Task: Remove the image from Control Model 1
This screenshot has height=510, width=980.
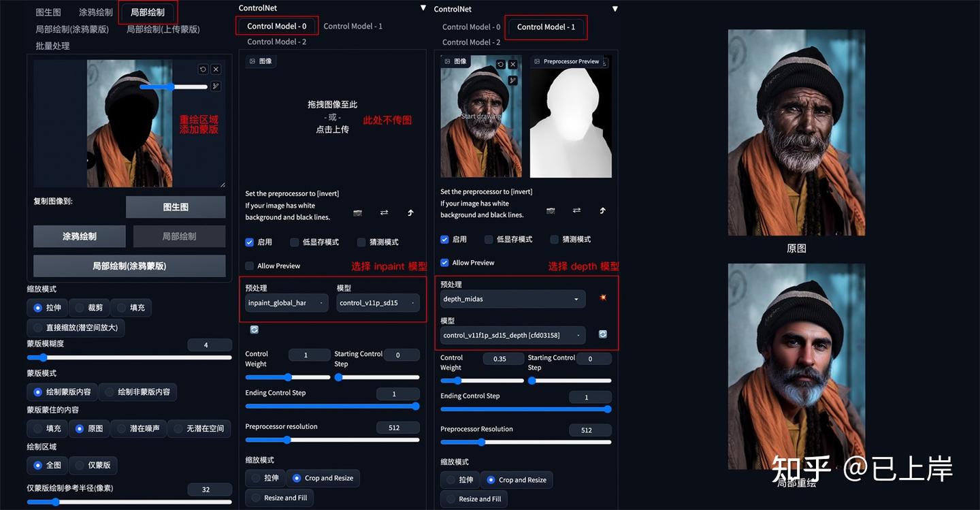Action: click(513, 64)
